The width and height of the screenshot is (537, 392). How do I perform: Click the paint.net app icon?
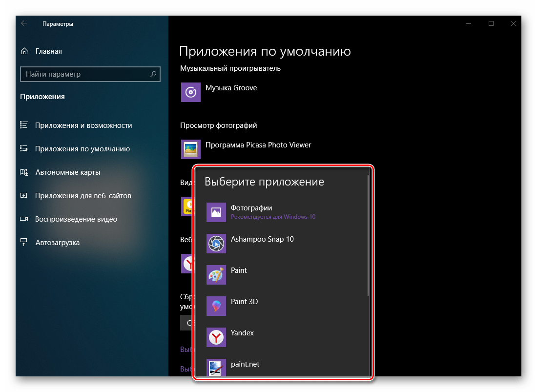click(x=216, y=367)
